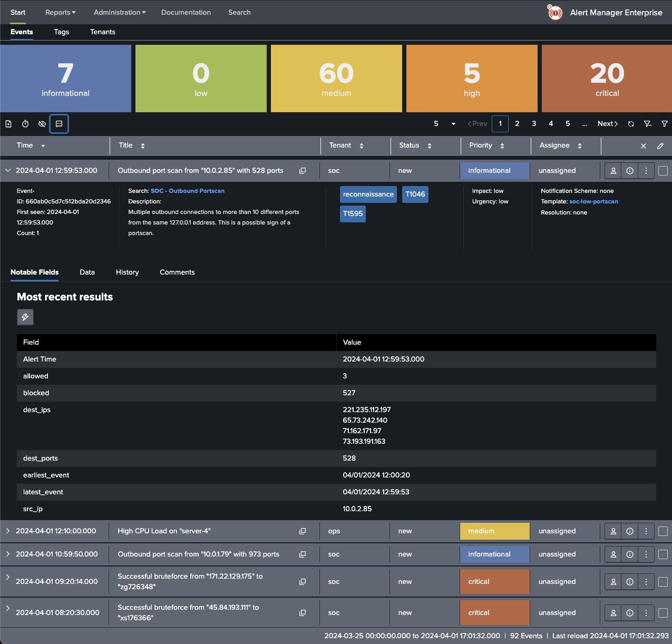Click the lightning bolt action icon
The width and height of the screenshot is (672, 644).
25,317
